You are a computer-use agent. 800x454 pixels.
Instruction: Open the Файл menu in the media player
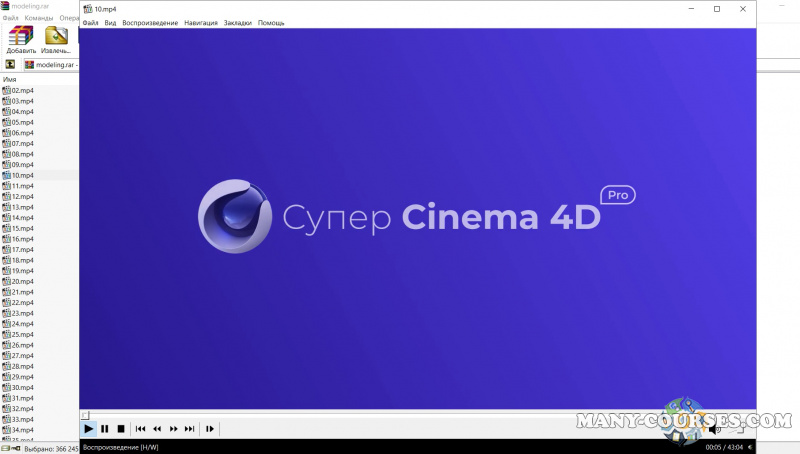point(91,22)
